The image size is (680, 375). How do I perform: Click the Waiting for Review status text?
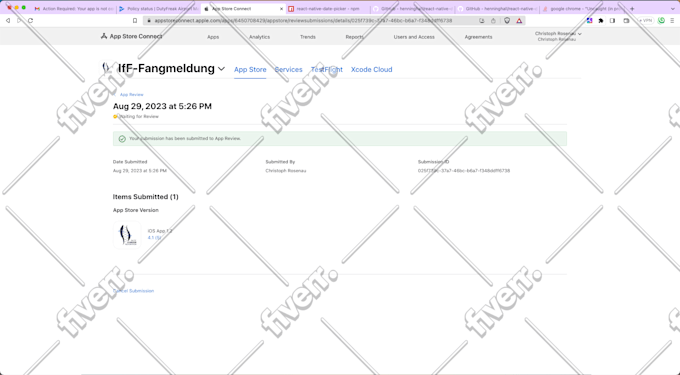pos(138,117)
